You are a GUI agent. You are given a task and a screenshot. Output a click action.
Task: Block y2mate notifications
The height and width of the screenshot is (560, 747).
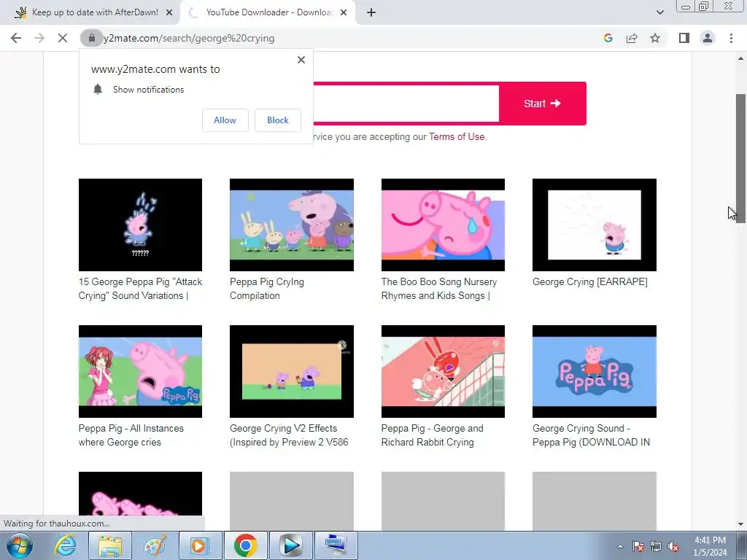tap(278, 120)
